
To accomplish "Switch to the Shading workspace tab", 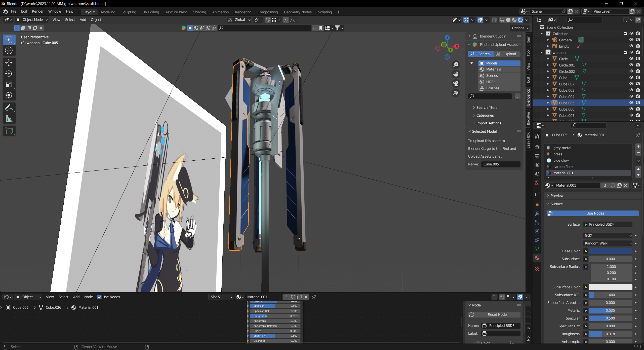I will [199, 12].
